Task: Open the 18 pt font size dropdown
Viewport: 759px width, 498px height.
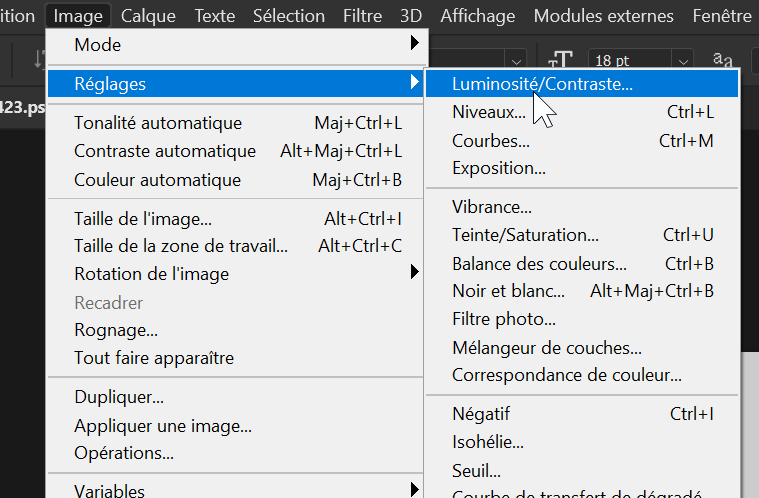Action: pyautogui.click(x=682, y=61)
